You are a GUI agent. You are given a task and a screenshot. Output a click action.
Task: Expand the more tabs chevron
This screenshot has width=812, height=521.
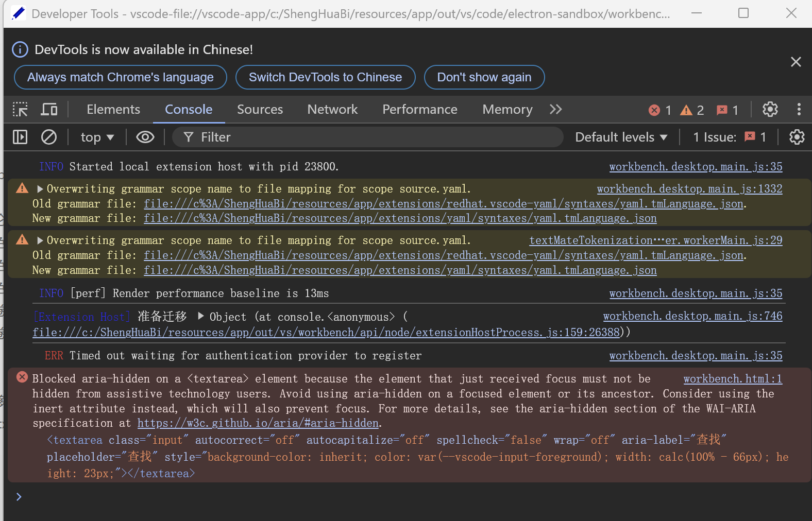click(555, 109)
